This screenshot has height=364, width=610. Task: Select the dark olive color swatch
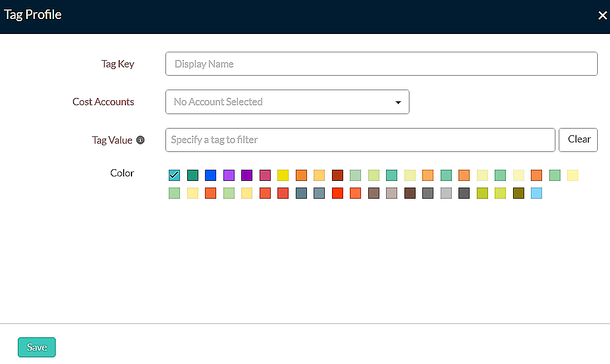[519, 193]
